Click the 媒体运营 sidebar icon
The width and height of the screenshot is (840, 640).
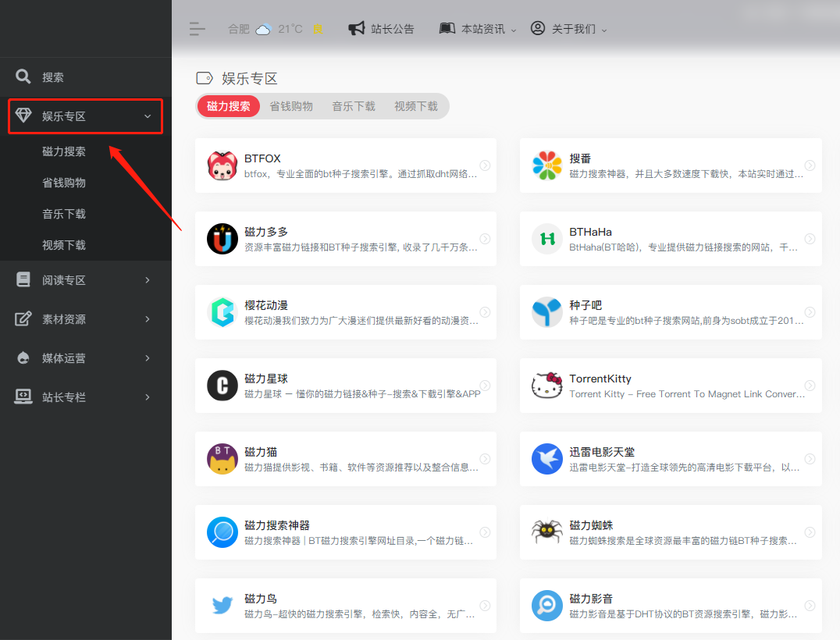[x=23, y=357]
